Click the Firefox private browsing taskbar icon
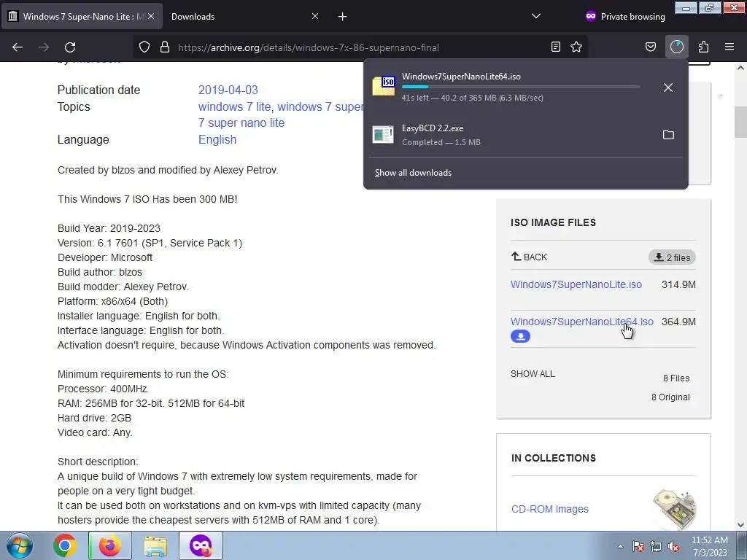The width and height of the screenshot is (747, 560). [x=201, y=545]
